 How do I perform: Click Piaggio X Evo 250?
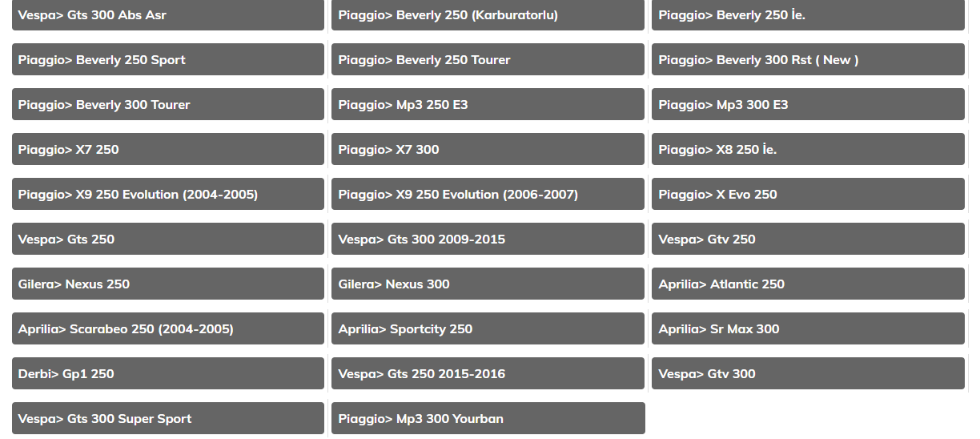click(808, 195)
